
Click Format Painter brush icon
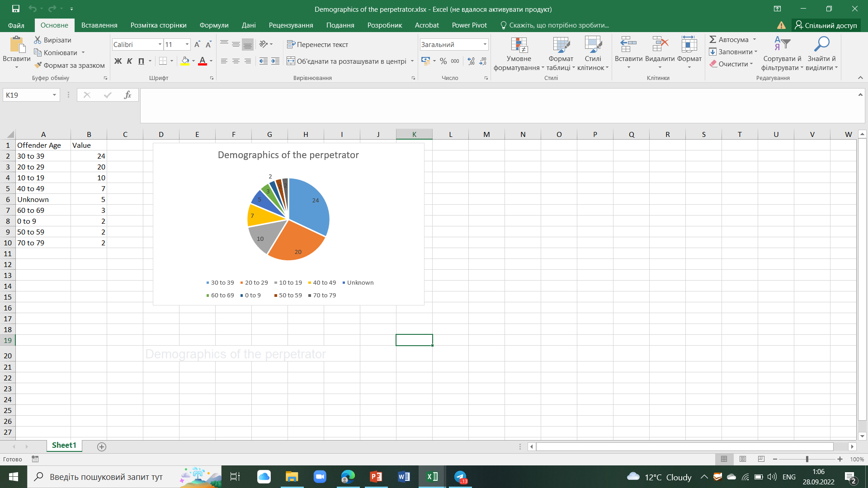(38, 65)
